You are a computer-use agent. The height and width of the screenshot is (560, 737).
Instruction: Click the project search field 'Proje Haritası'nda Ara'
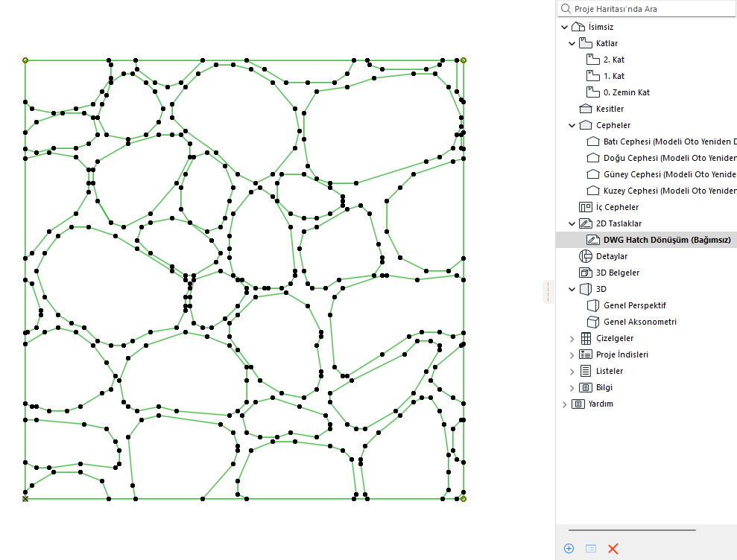[647, 9]
